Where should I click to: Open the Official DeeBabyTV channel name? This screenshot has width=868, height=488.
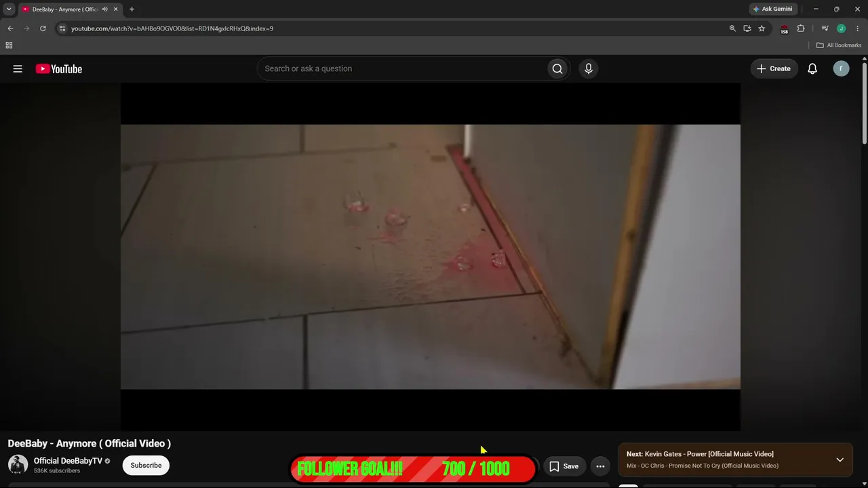68,461
